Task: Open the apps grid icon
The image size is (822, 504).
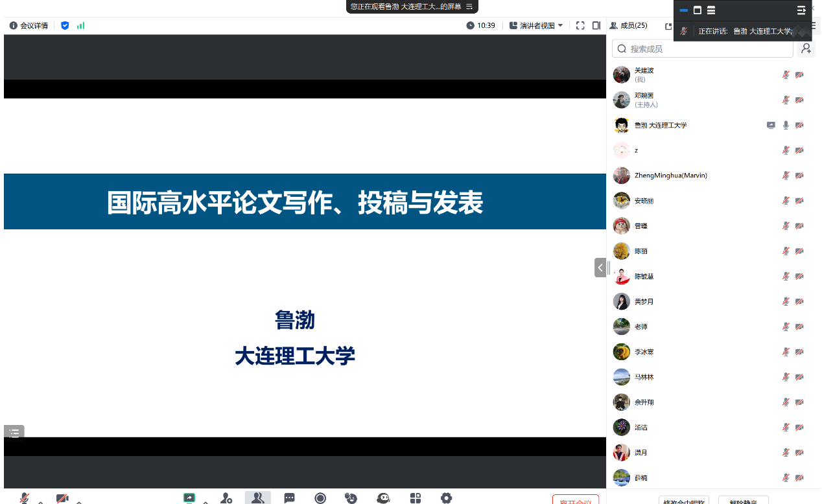Action: [416, 498]
